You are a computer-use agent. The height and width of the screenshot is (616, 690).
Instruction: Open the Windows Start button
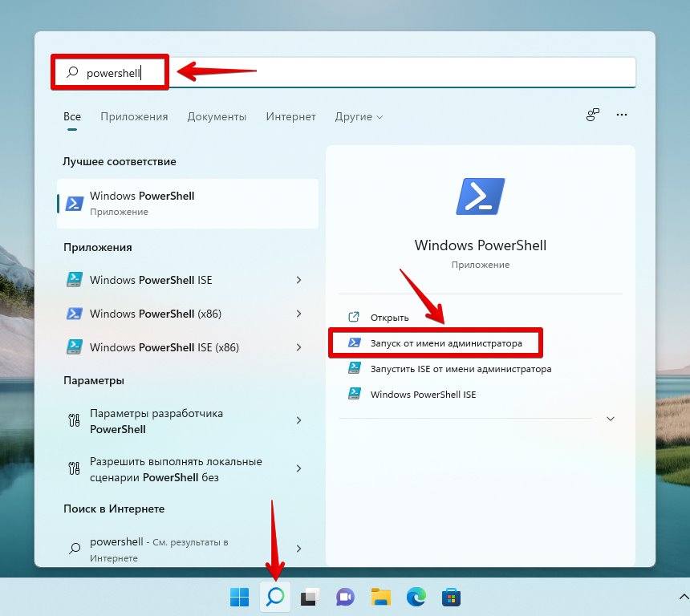[x=239, y=597]
